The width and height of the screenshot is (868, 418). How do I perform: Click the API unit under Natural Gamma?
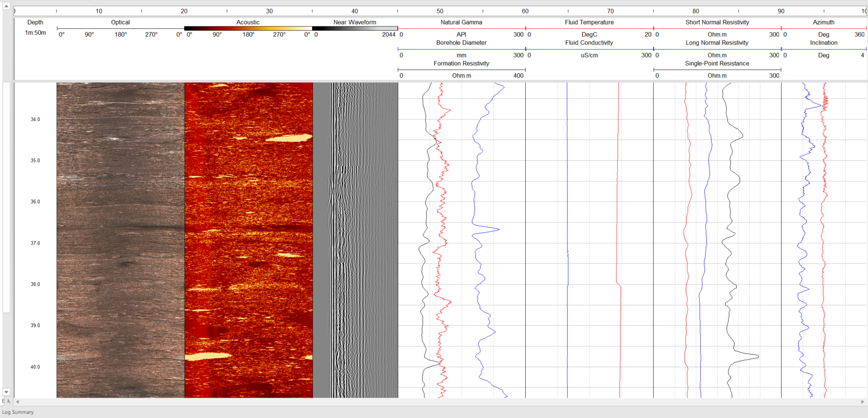click(461, 35)
